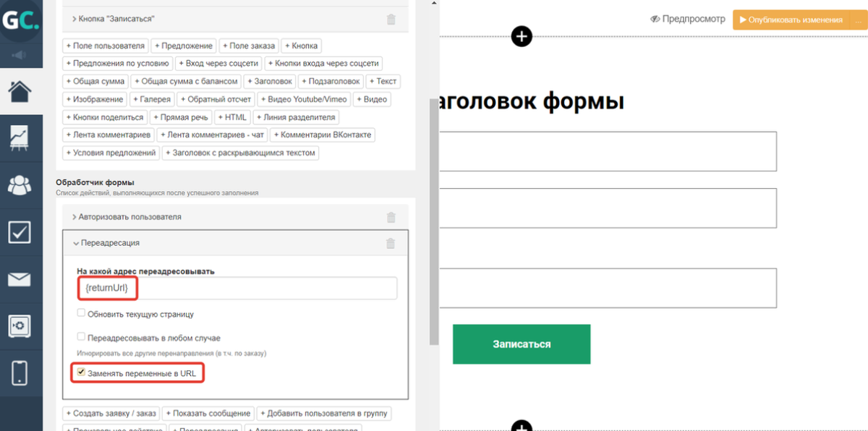Image resolution: width=868 pixels, height=431 pixels.
Task: Add Добавить пользователя в группу action
Action: pos(324,414)
